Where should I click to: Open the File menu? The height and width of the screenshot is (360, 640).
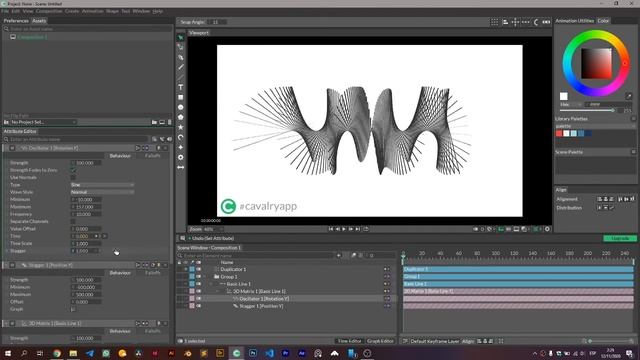tap(5, 11)
